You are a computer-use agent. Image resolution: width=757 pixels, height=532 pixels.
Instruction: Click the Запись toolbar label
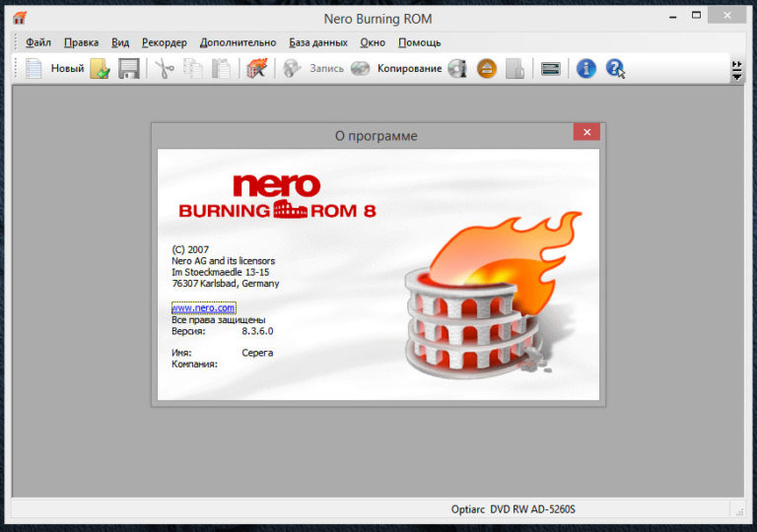tap(327, 69)
